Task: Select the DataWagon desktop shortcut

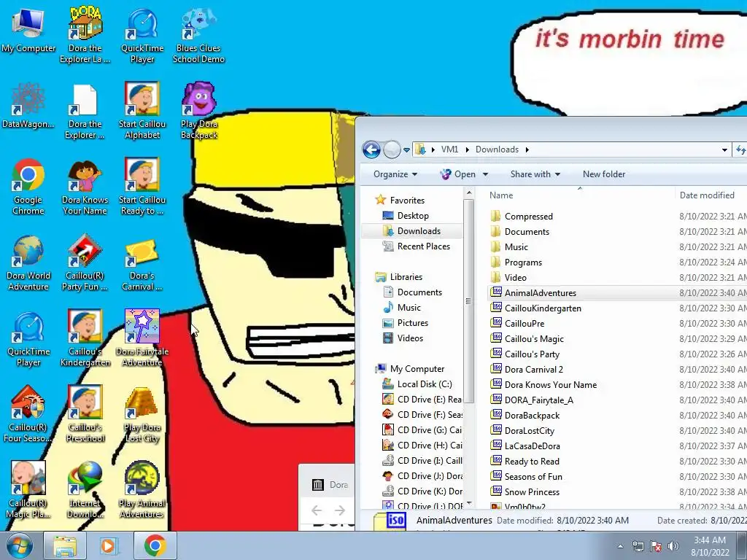Action: click(x=28, y=106)
